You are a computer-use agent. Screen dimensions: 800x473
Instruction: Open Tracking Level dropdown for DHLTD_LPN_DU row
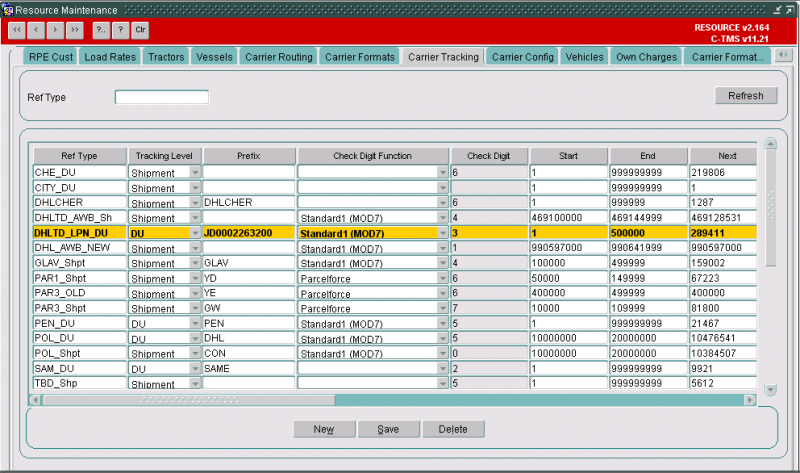[195, 233]
